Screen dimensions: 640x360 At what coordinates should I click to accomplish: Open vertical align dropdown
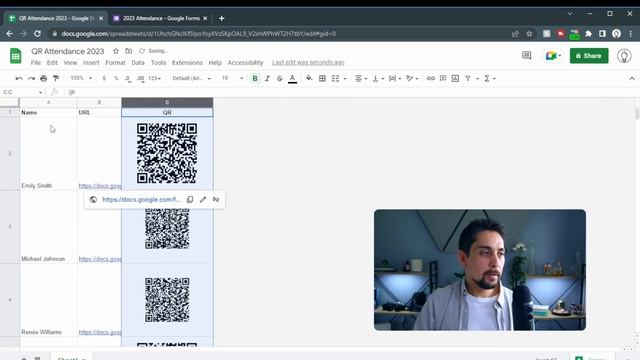(378, 78)
